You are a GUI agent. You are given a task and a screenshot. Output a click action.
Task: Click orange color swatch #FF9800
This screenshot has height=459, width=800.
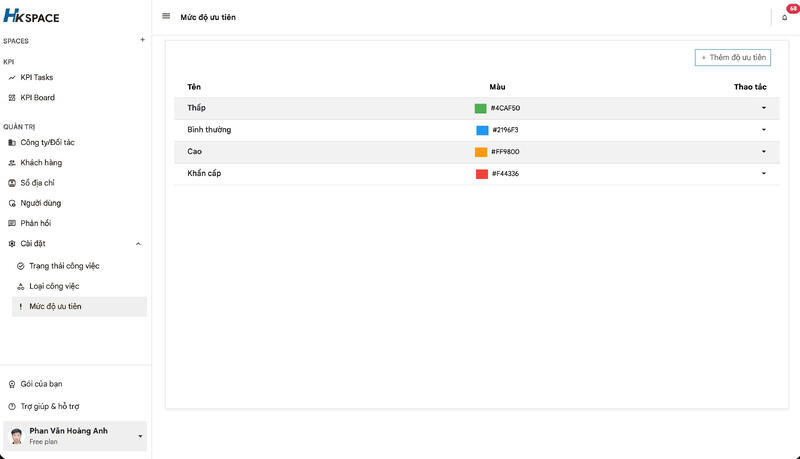tap(481, 152)
